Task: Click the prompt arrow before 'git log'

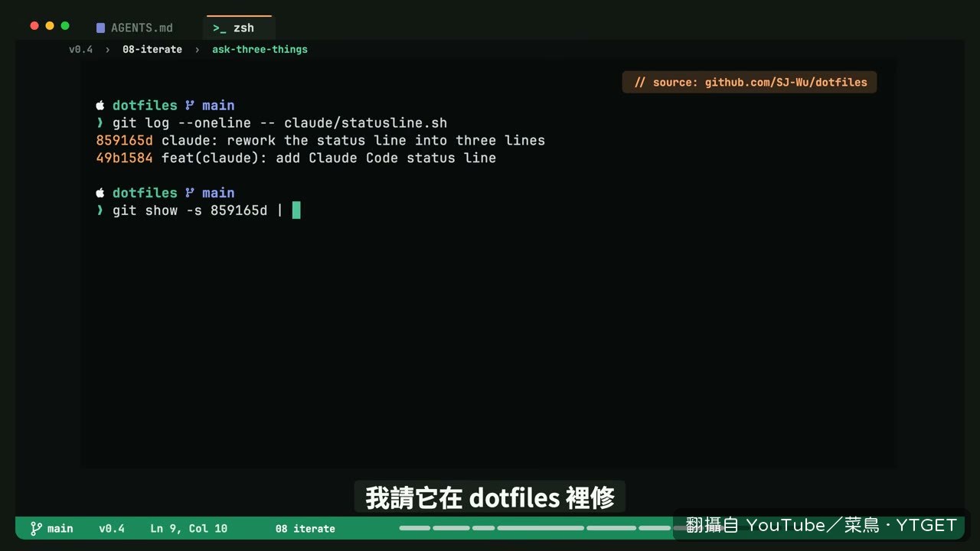Action: (100, 123)
